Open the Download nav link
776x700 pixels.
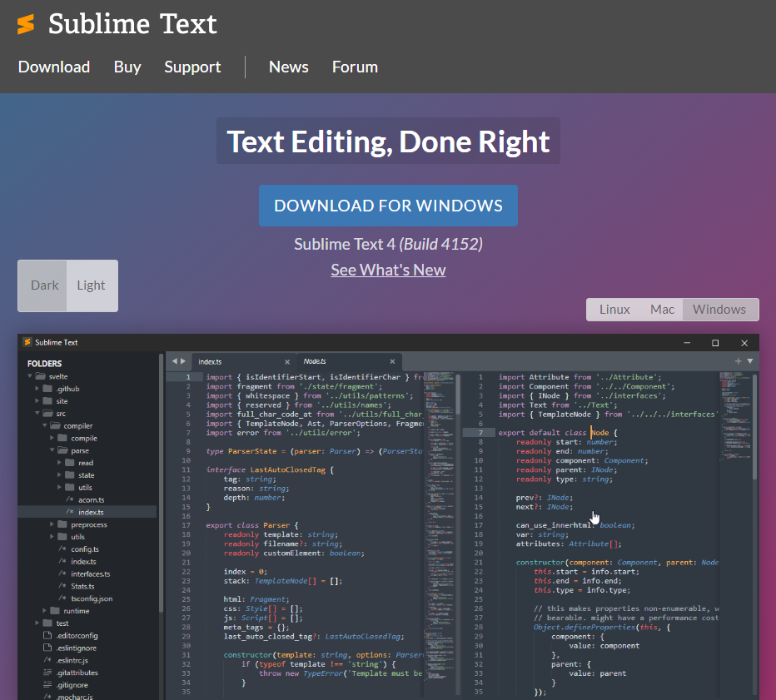(x=54, y=67)
